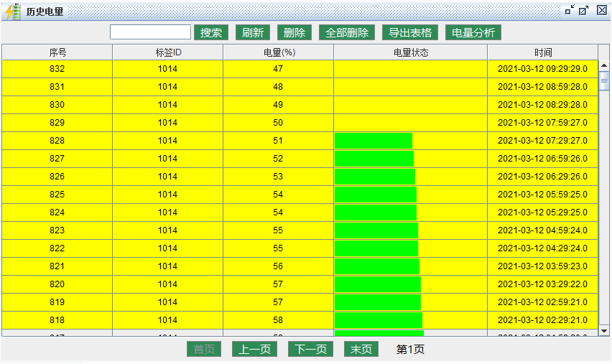Click the green battery bar in row 828
Screen dimensions: 612x364
[x=374, y=141]
